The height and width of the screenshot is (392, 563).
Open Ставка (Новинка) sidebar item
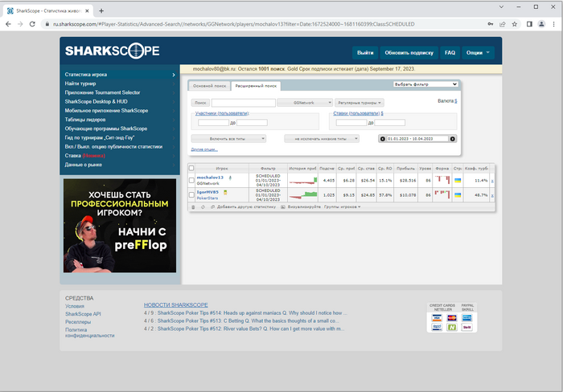84,156
